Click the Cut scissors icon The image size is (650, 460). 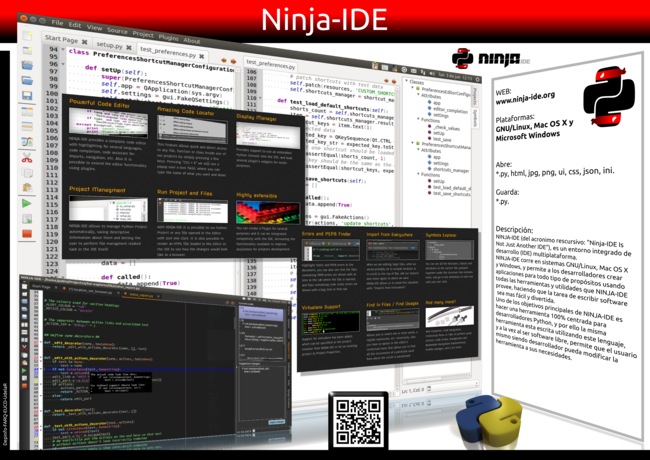click(x=27, y=158)
